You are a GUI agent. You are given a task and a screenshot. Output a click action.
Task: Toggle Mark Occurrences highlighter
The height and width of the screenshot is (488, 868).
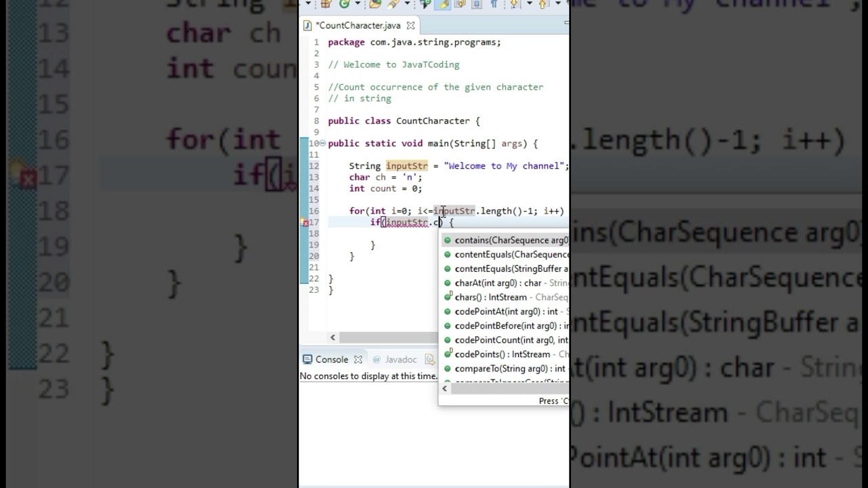coord(443,3)
